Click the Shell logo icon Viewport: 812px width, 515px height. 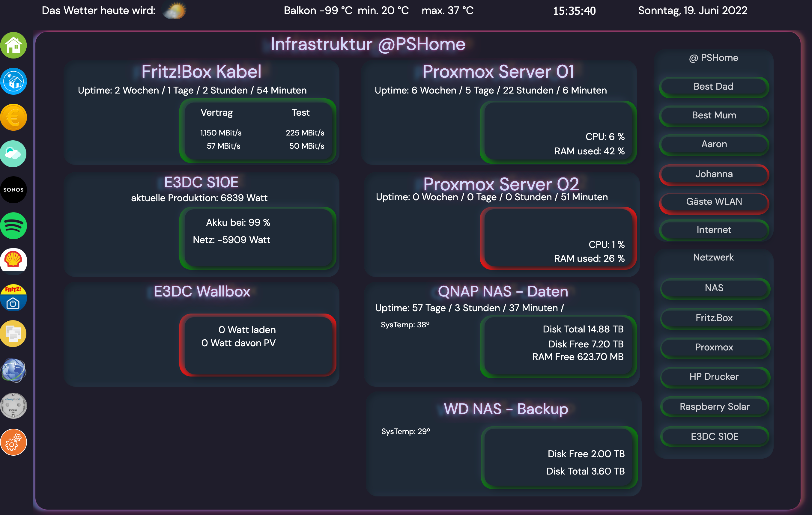pyautogui.click(x=13, y=260)
